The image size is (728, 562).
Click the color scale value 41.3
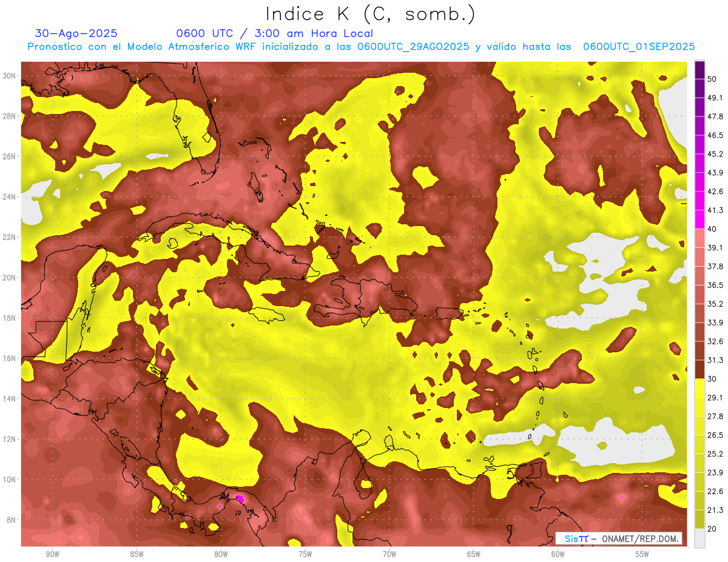coord(715,210)
